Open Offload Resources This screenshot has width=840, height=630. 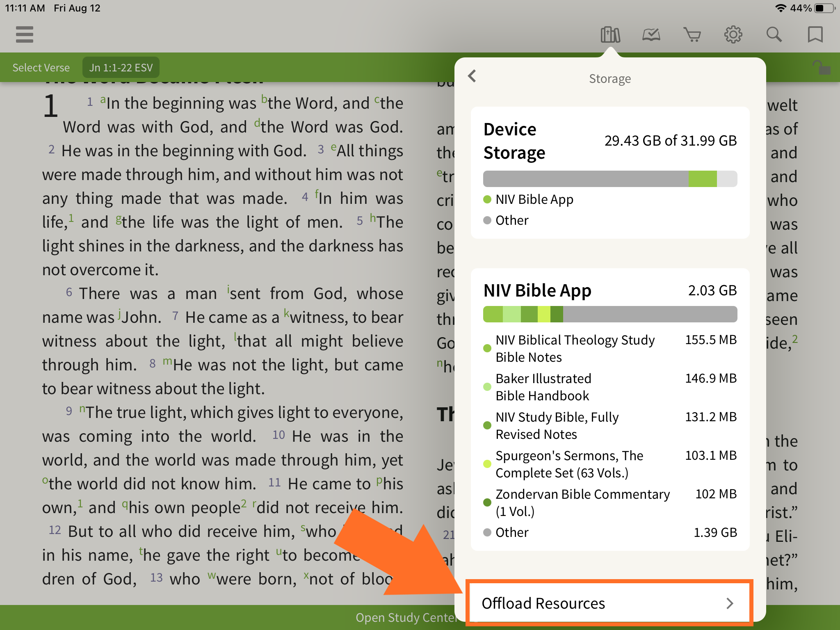(609, 603)
